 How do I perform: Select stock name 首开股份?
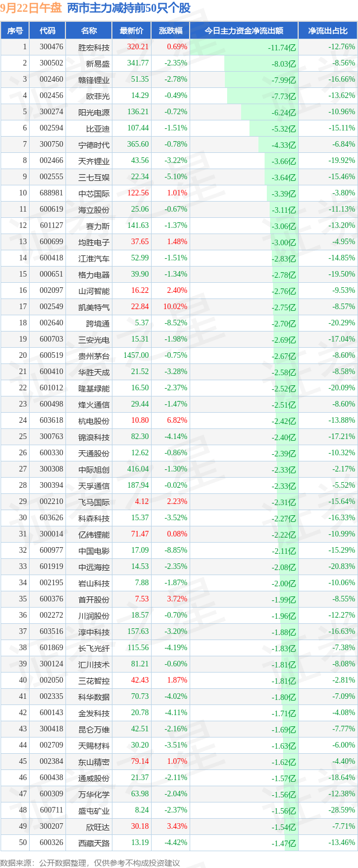94,599
